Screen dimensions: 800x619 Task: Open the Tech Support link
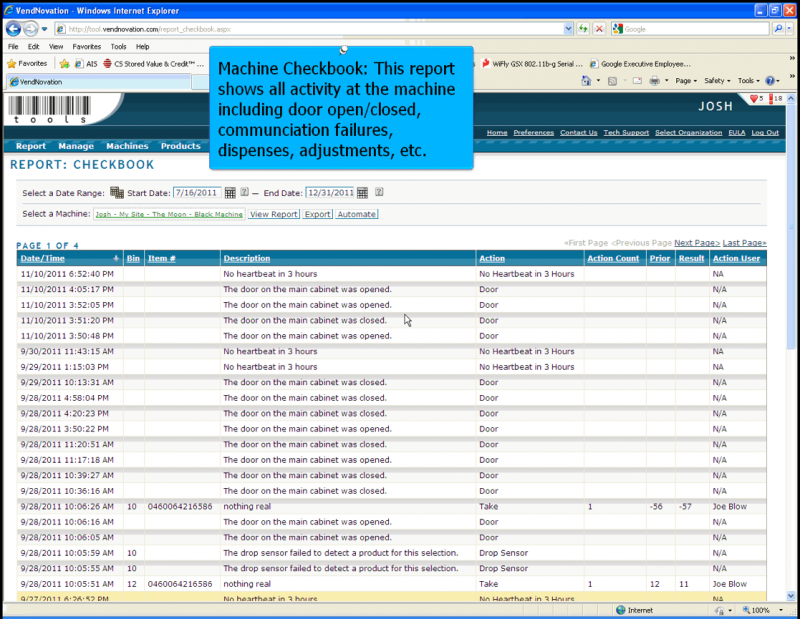[x=626, y=133]
